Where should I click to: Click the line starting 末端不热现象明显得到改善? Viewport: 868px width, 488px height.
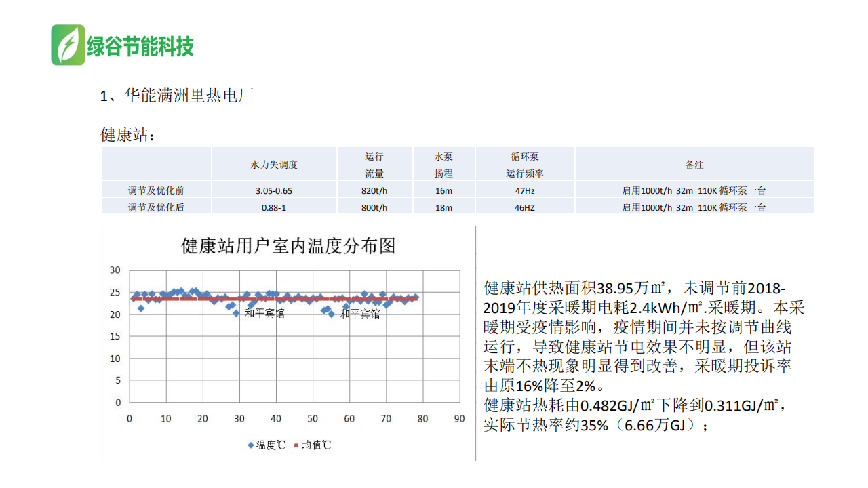[x=637, y=367]
